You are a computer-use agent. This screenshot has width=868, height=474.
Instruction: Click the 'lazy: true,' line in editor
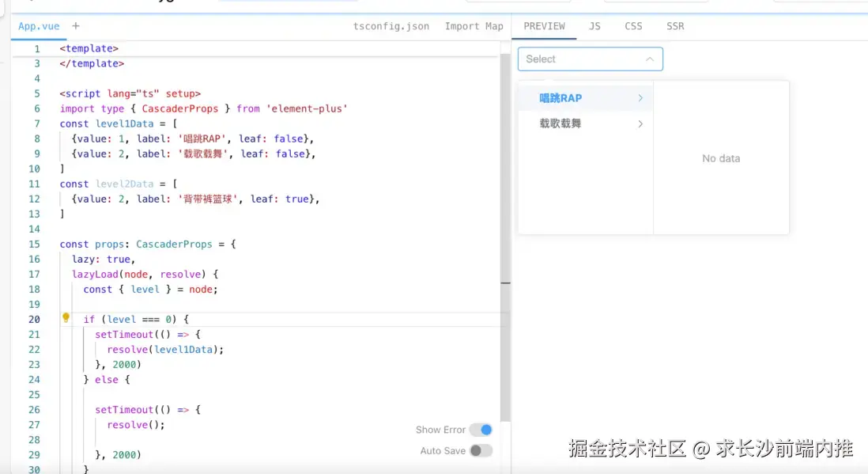103,259
